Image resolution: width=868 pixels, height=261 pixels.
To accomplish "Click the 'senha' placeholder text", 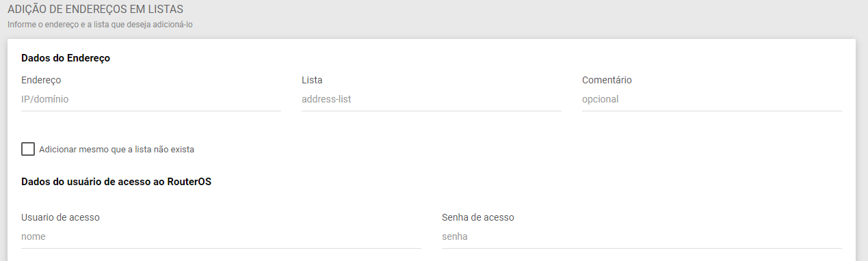I will [455, 237].
